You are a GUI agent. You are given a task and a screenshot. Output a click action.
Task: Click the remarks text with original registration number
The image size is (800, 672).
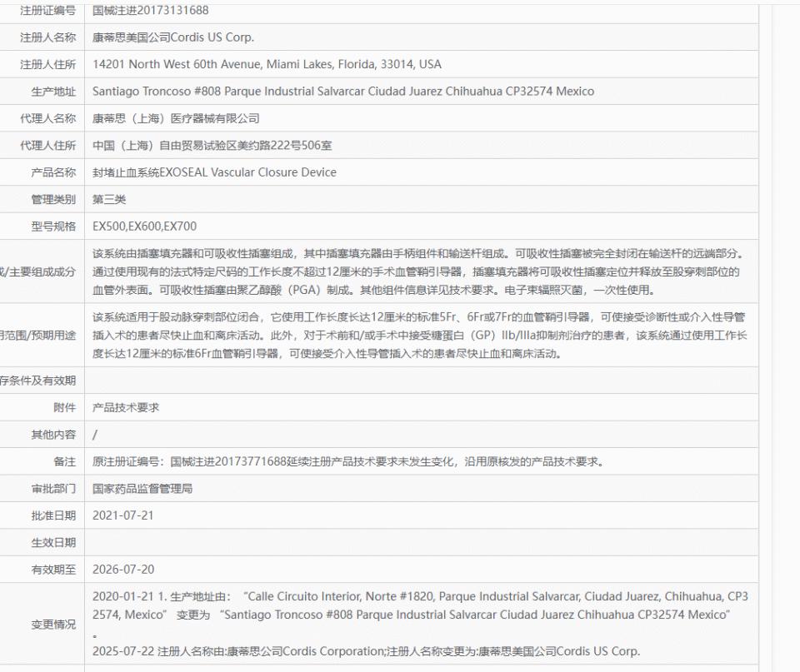click(x=347, y=461)
